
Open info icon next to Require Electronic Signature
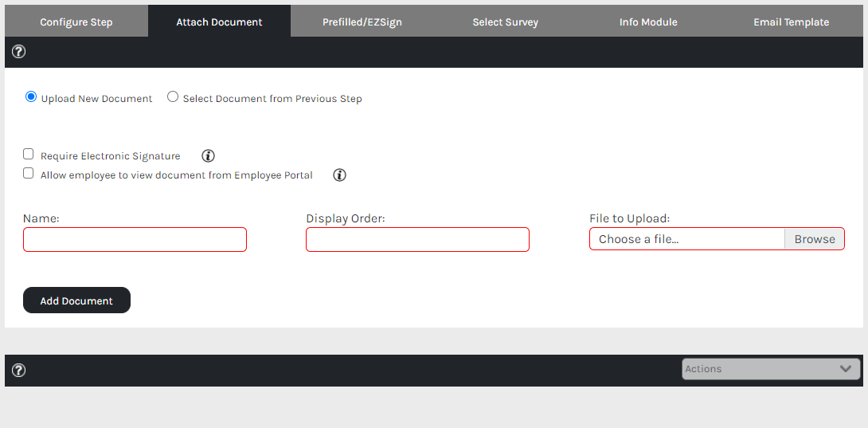tap(209, 156)
